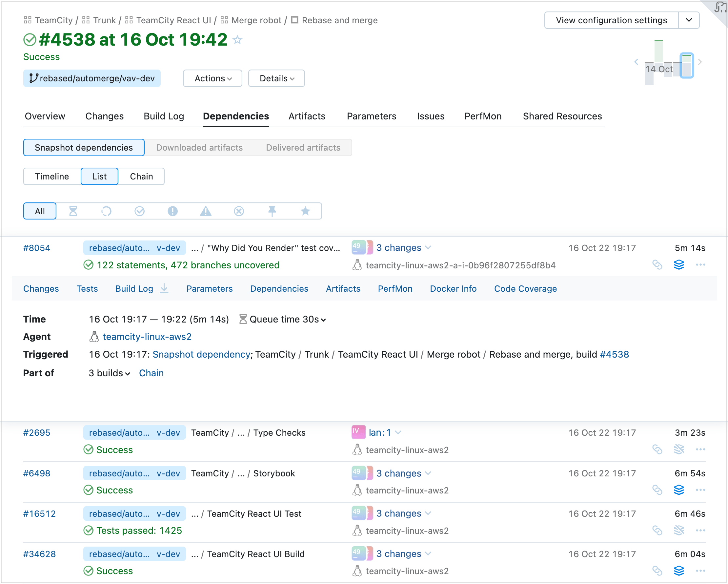Filter to show canceled builds

point(239,211)
